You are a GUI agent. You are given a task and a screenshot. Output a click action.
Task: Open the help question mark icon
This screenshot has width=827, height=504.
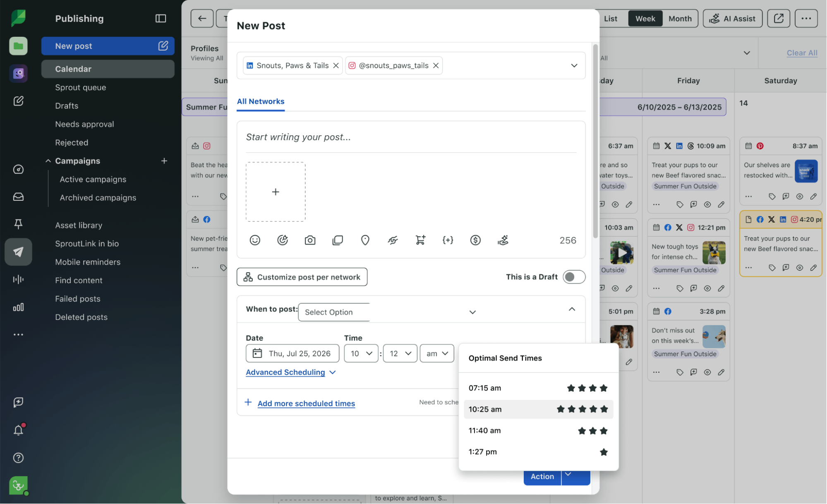[x=18, y=458]
